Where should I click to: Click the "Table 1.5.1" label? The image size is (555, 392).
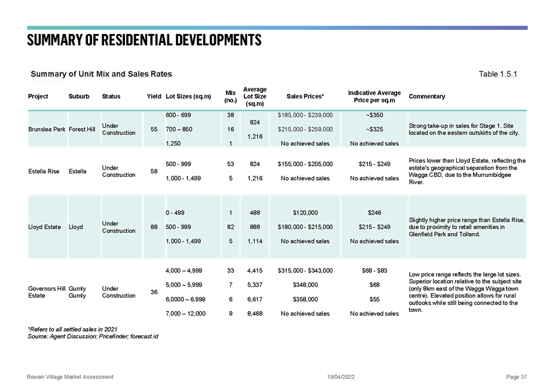[x=498, y=74]
